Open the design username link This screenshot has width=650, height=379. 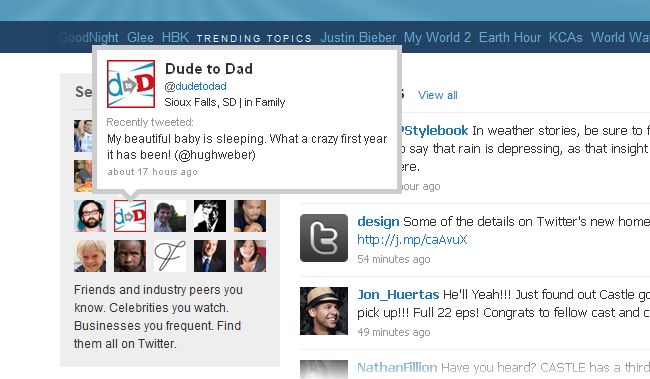(378, 221)
